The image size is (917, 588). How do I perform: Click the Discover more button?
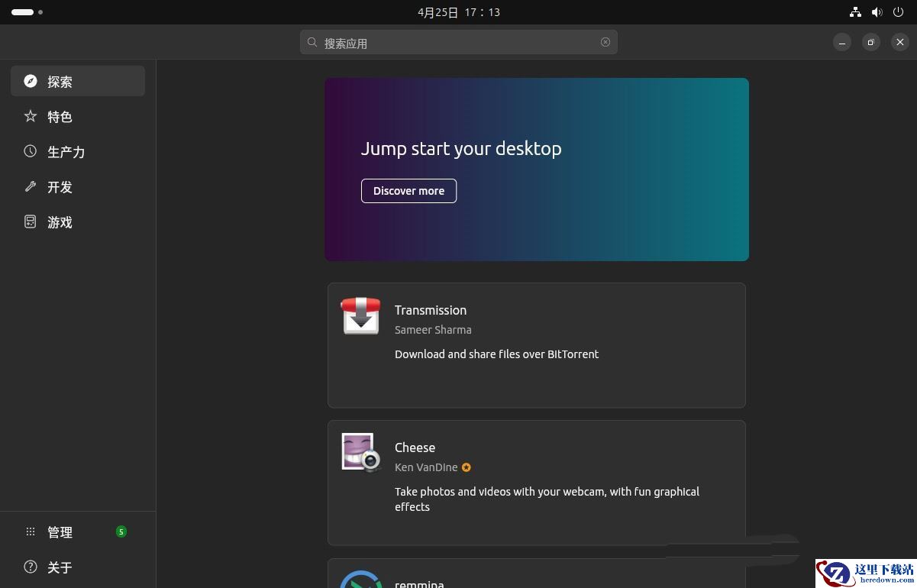point(408,191)
